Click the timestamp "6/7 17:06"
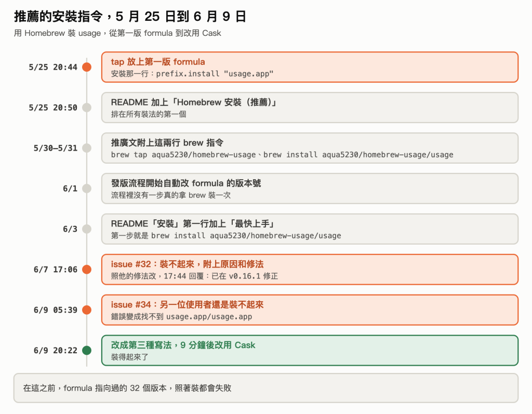This screenshot has width=532, height=414. point(55,270)
